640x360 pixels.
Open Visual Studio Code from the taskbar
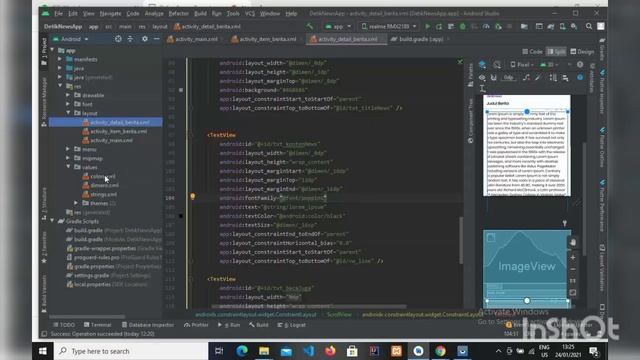309,351
